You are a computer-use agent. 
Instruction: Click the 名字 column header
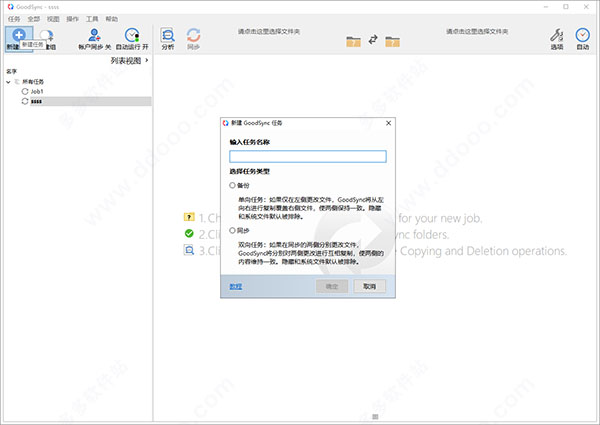[11, 71]
